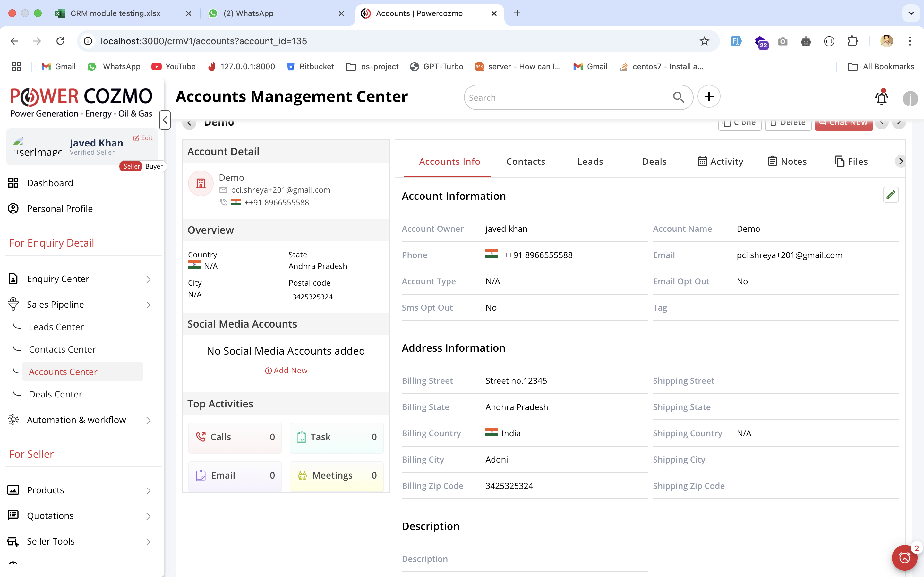This screenshot has height=577, width=924.
Task: Click the search magnifier icon
Action: click(x=678, y=97)
